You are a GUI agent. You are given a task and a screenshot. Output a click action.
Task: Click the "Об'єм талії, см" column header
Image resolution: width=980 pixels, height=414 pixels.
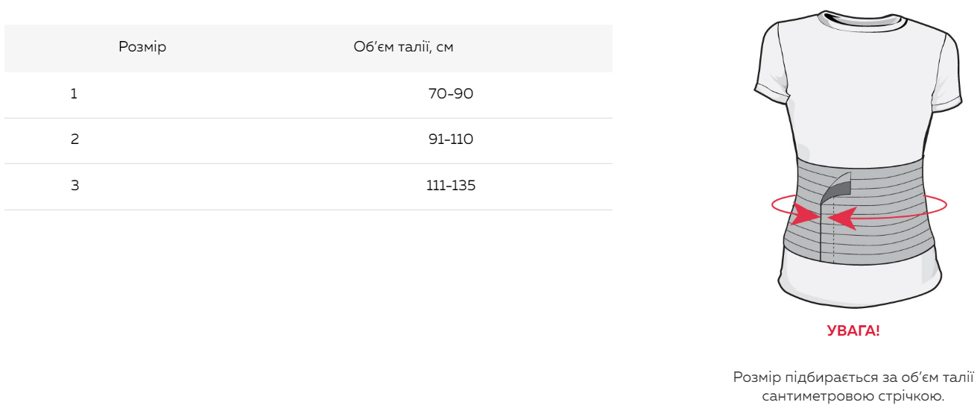click(x=403, y=48)
